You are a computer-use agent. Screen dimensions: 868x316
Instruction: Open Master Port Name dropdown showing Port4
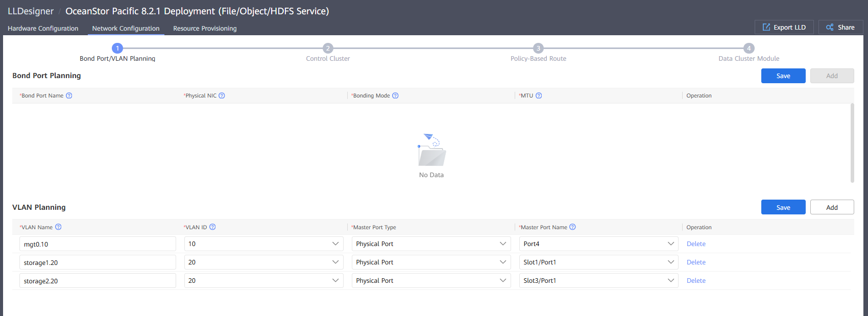(x=598, y=244)
